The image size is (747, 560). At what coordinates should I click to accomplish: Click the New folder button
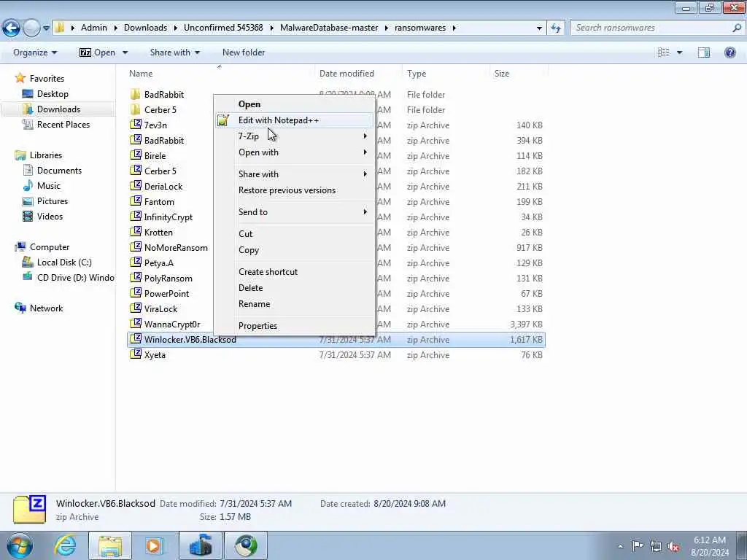(x=244, y=52)
